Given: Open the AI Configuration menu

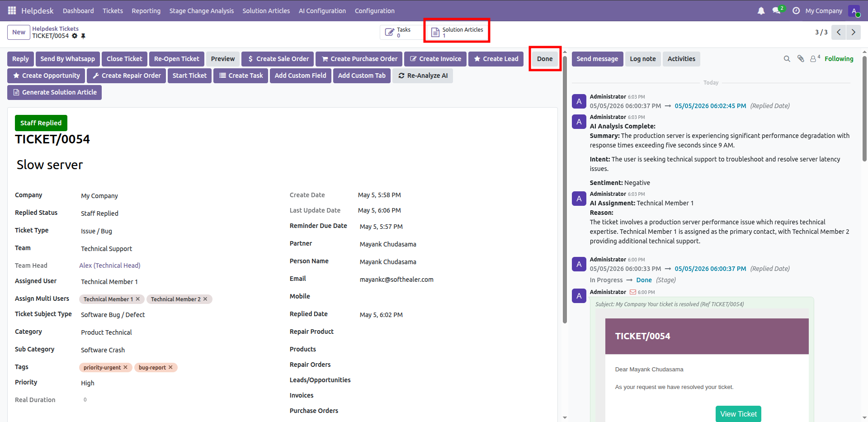Looking at the screenshot, I should 322,11.
